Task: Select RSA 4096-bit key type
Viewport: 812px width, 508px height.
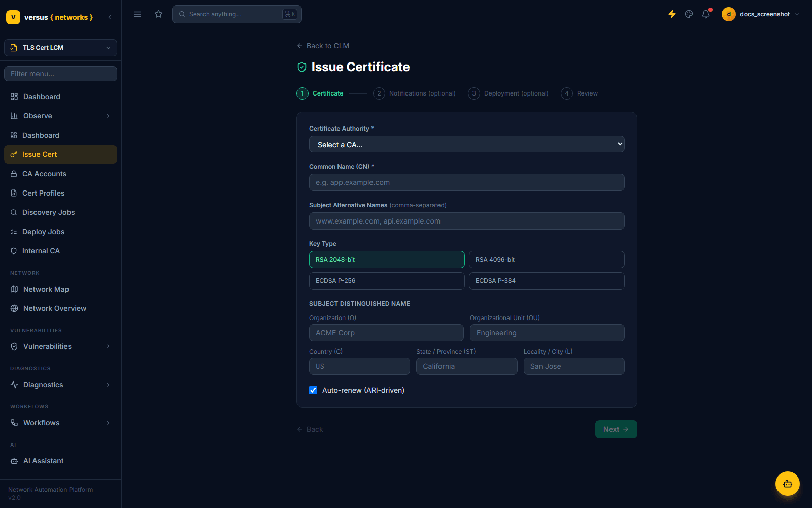Action: pos(547,260)
